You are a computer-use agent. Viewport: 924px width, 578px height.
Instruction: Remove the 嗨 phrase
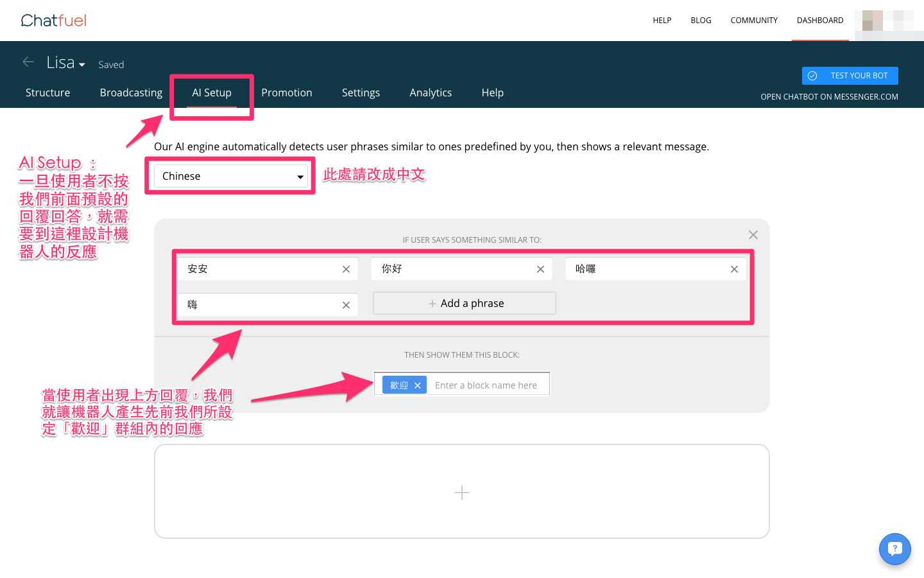(x=346, y=305)
